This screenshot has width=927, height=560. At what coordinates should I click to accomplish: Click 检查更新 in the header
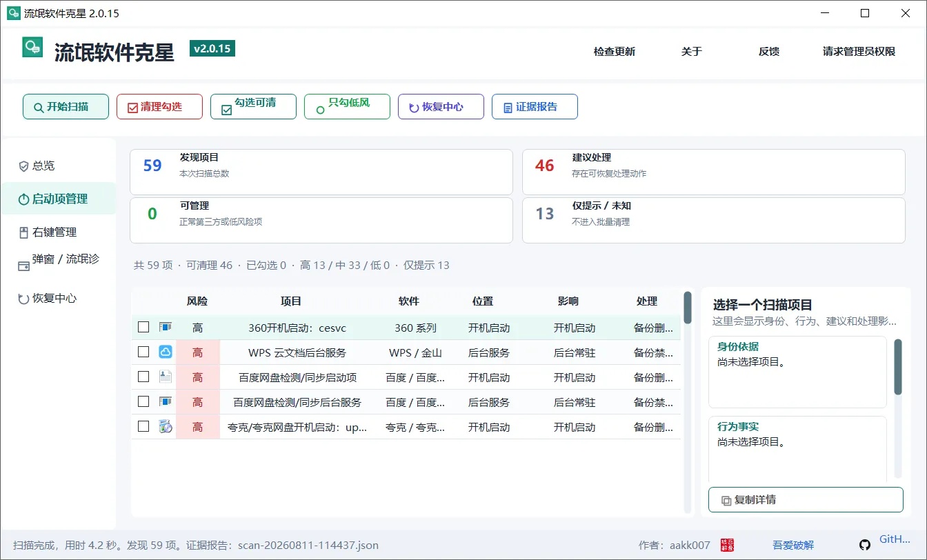click(x=615, y=52)
